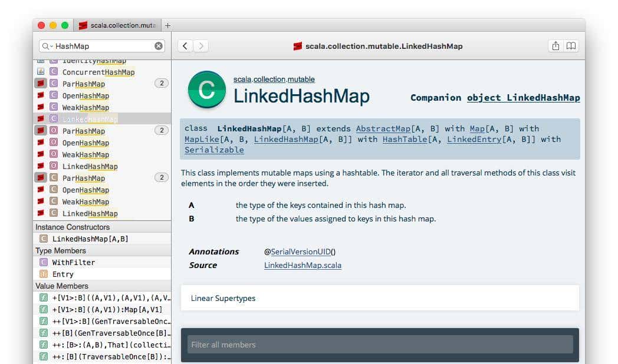Click the purple C icon beside ConcurrentHashMap
This screenshot has width=618, height=364.
[x=54, y=72]
